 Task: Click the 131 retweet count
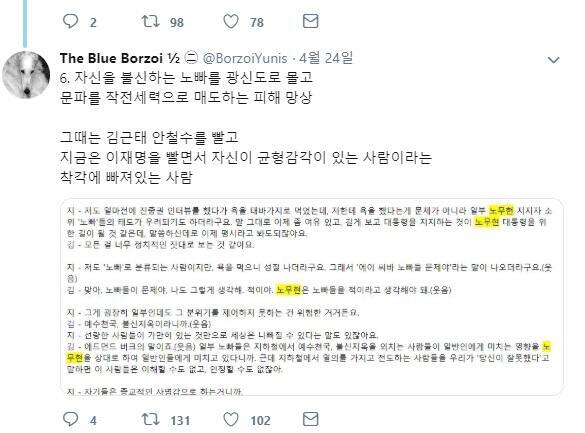point(180,421)
